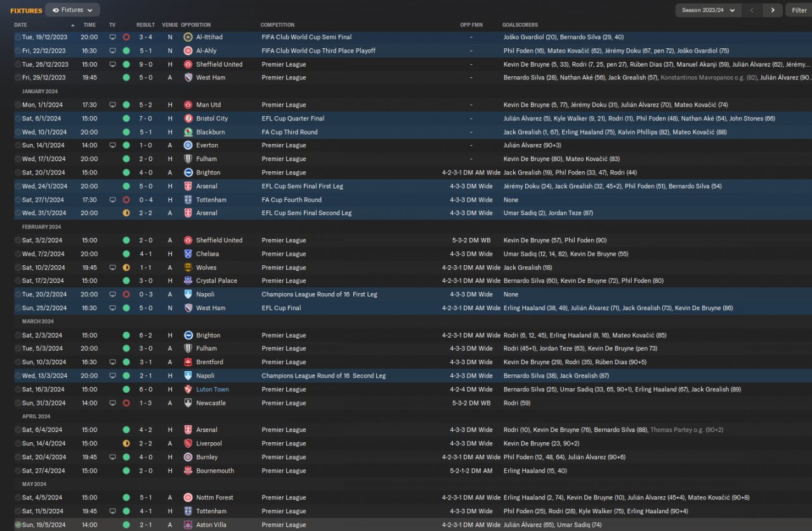The height and width of the screenshot is (531, 812).
Task: Select the row marker for Sat, 6/1/2024
Action: (18, 119)
